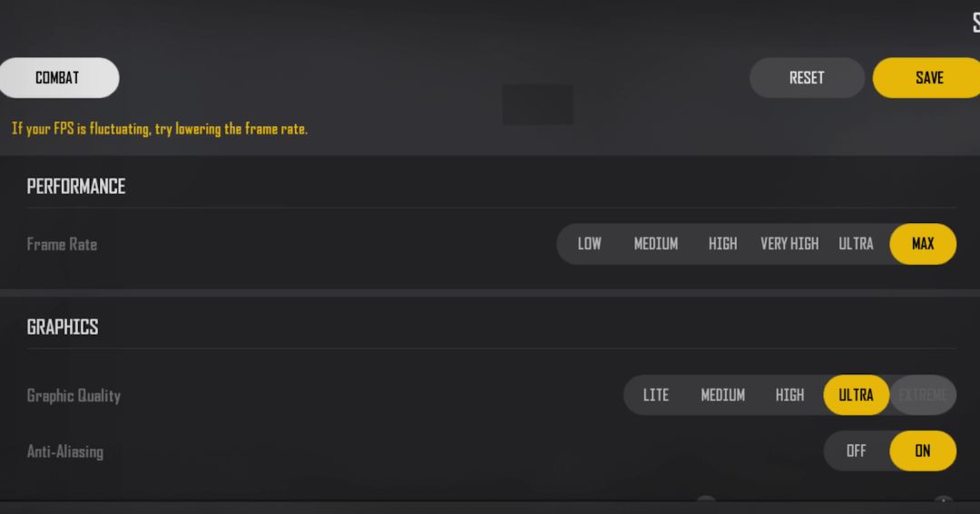Click the Anti-Aliasing setting label
This screenshot has width=980, height=514.
(x=65, y=451)
